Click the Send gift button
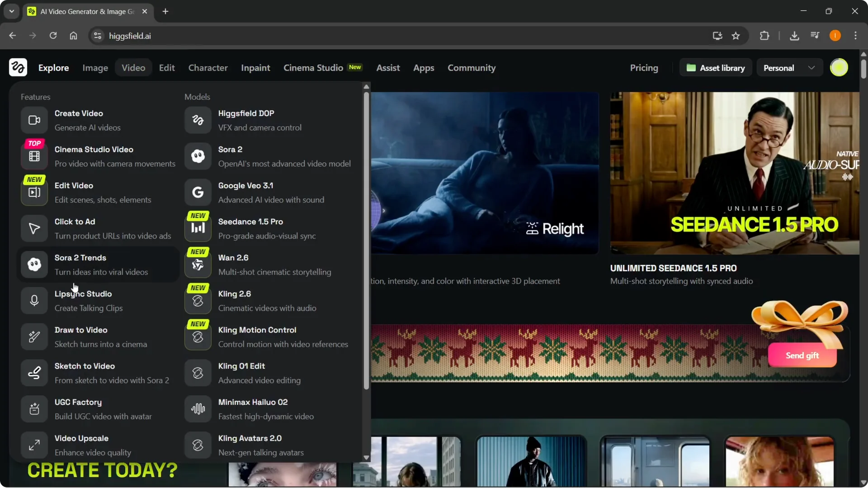 click(802, 356)
